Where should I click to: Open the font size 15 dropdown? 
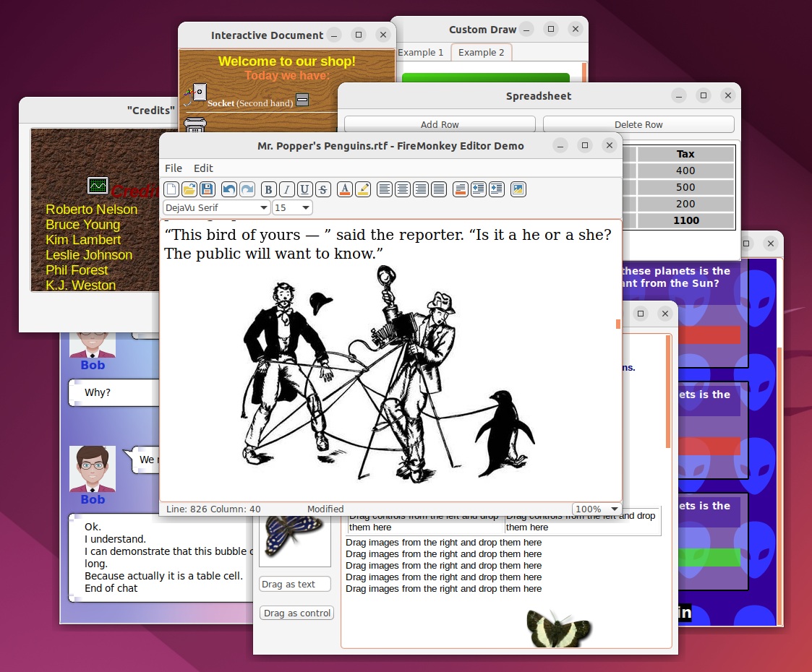click(292, 207)
